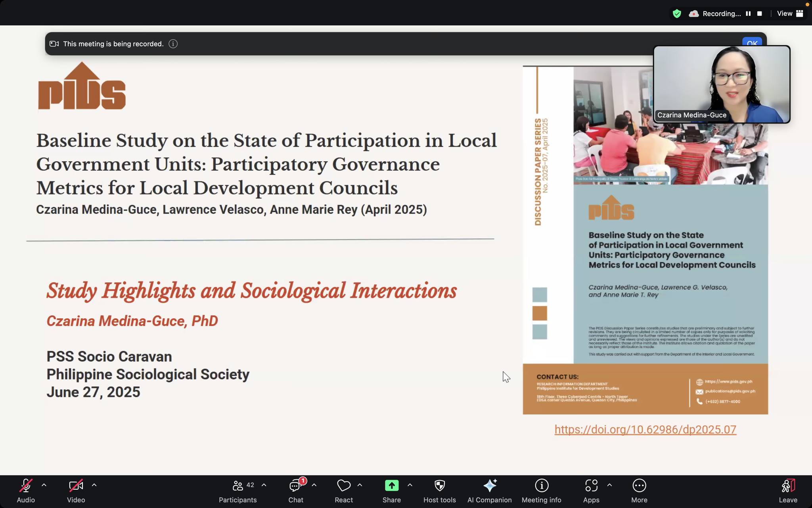
Task: Open the More options ellipsis
Action: [639, 486]
